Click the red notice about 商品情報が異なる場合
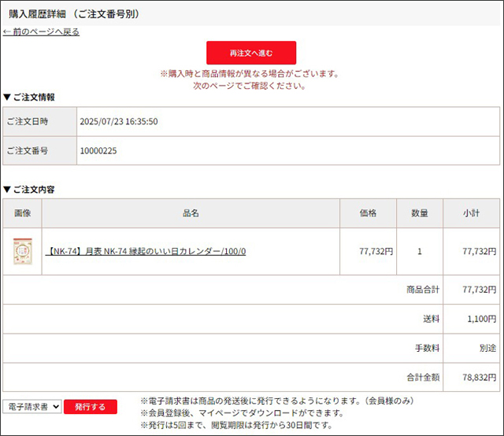This screenshot has width=504, height=436. pyautogui.click(x=250, y=79)
